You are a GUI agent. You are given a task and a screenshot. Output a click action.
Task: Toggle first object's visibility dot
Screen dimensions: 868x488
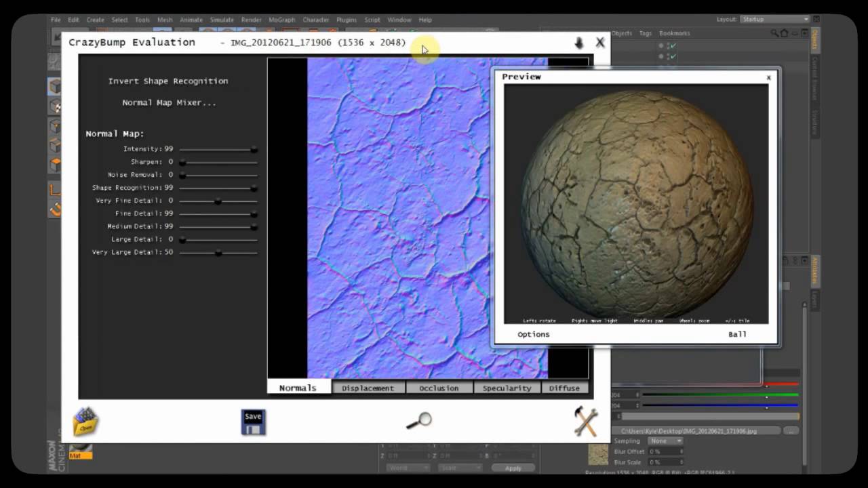(661, 45)
